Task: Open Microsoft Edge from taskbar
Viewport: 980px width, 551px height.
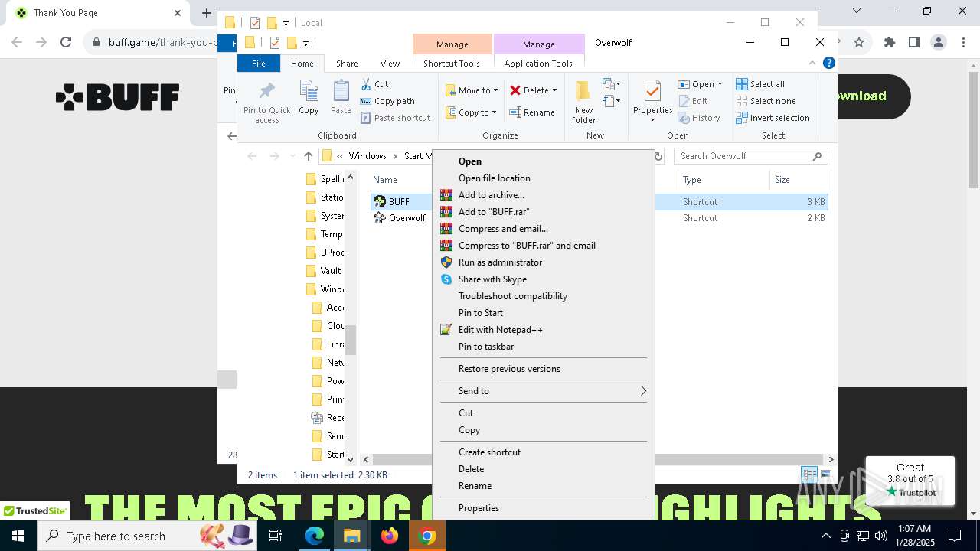Action: [315, 536]
